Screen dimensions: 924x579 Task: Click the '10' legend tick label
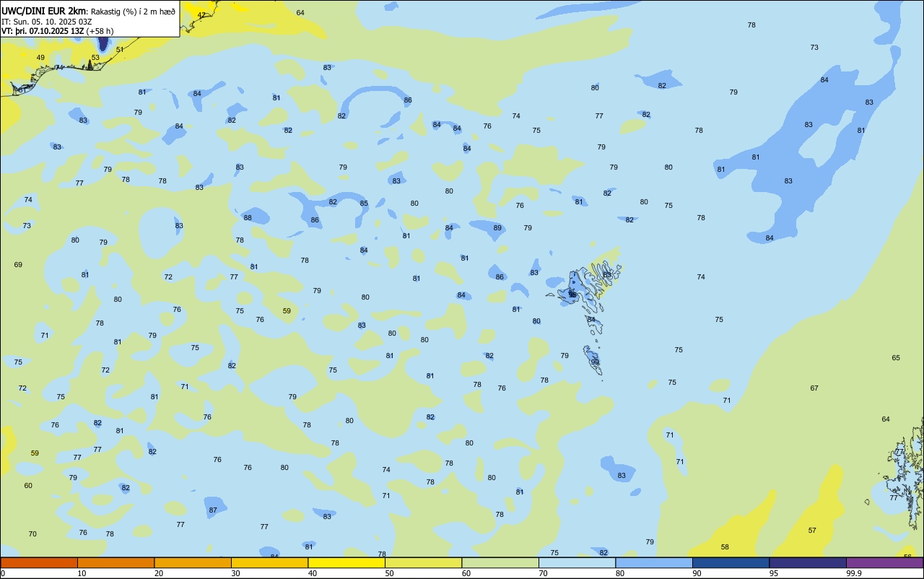click(82, 573)
